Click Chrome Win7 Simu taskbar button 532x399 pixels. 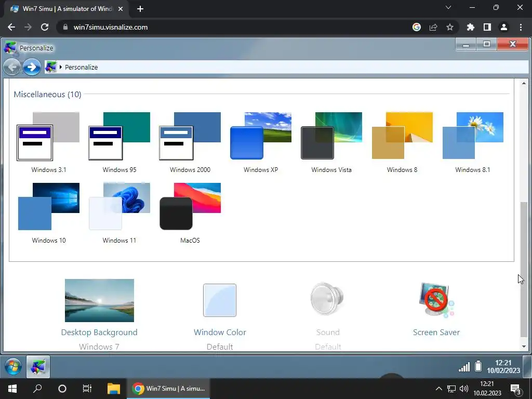168,389
